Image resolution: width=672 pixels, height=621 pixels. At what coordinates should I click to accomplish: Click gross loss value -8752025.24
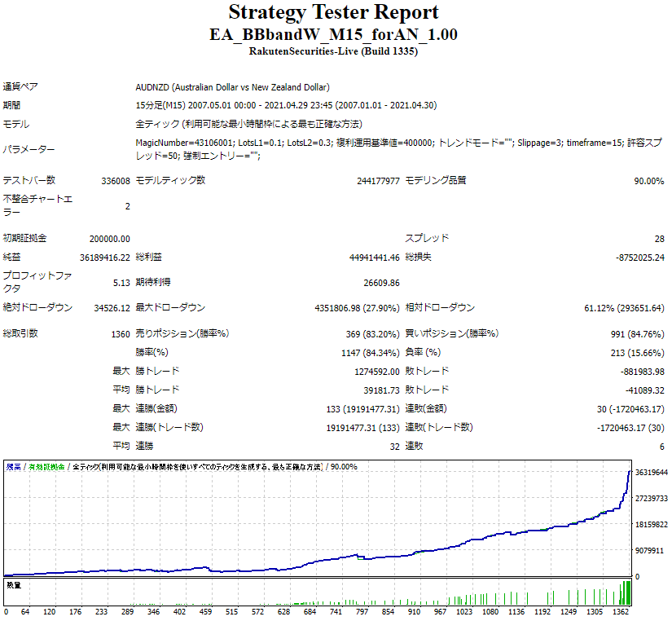coord(640,258)
